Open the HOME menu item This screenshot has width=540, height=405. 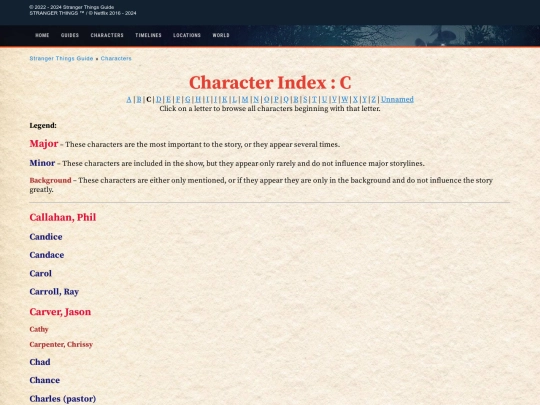coord(42,35)
